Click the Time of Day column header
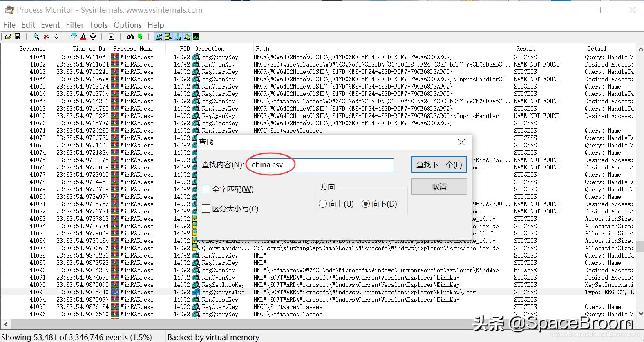This screenshot has width=644, height=342. tap(91, 49)
